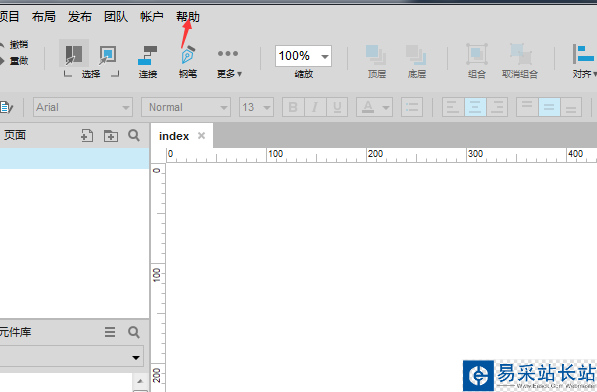Switch to the index tab

[174, 136]
